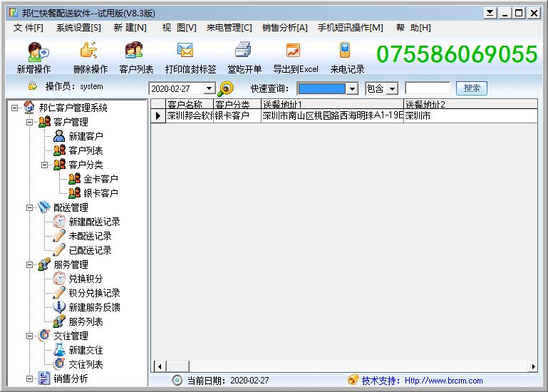Click the titlebar dropdown arrow button
The height and width of the screenshot is (392, 548).
click(490, 14)
